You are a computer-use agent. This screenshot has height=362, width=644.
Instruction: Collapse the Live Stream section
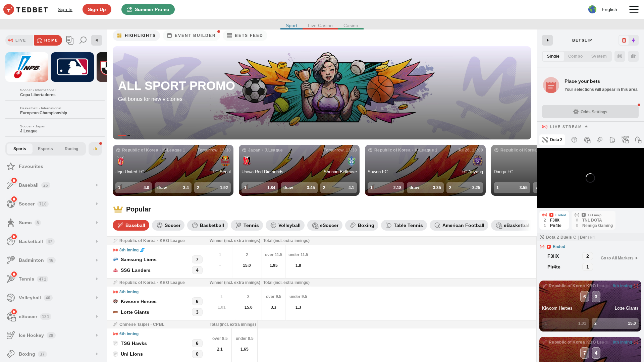click(586, 127)
